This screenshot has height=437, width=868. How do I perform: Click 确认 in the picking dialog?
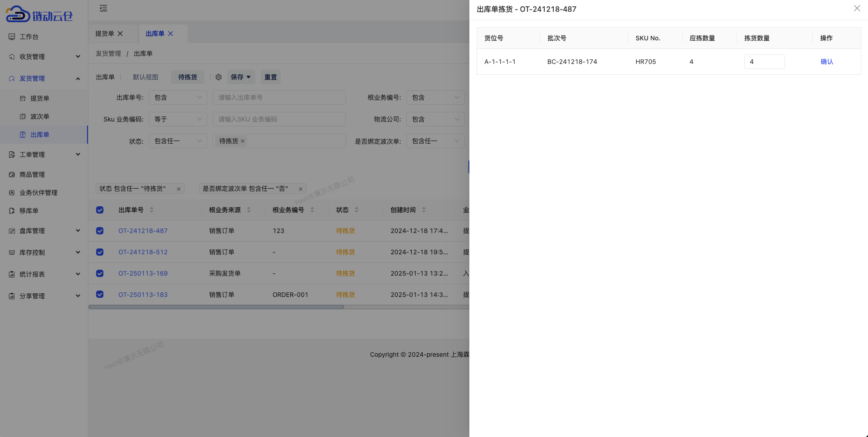tap(827, 62)
